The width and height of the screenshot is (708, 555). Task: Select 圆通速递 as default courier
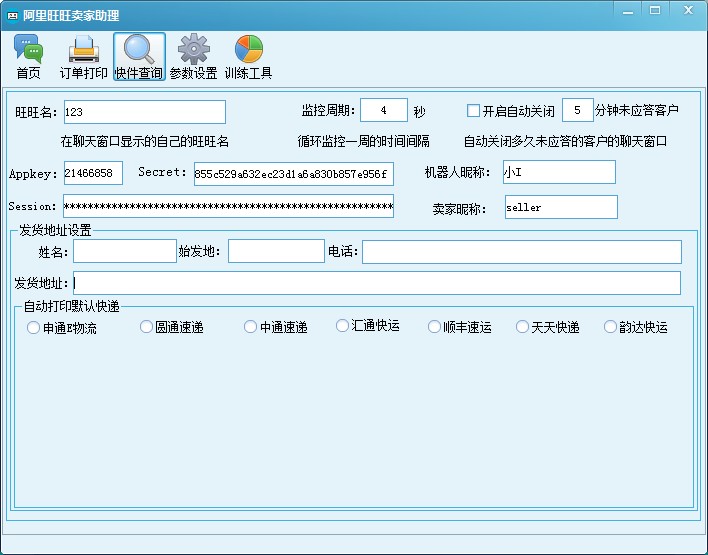point(147,327)
